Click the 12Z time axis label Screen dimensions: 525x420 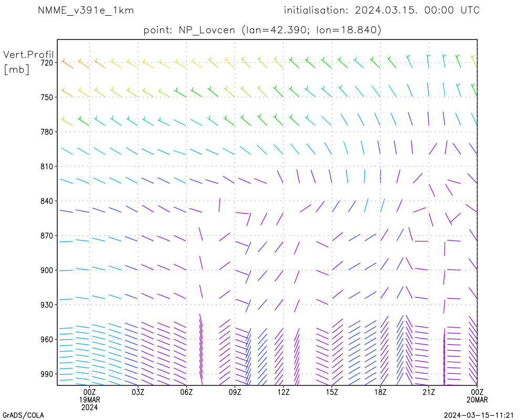click(x=283, y=392)
